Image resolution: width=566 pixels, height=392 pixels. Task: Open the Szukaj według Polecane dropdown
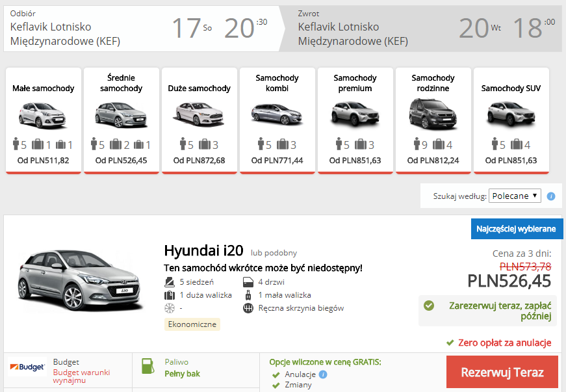coord(515,196)
